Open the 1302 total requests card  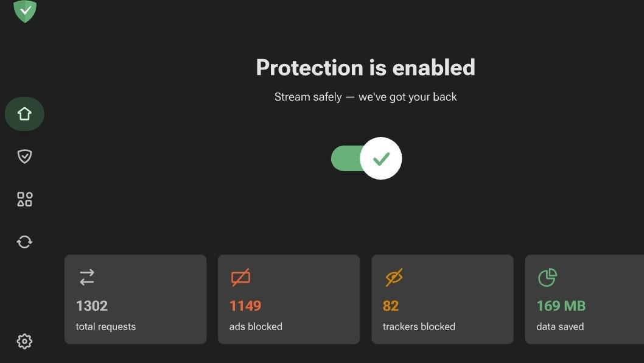[x=135, y=299]
